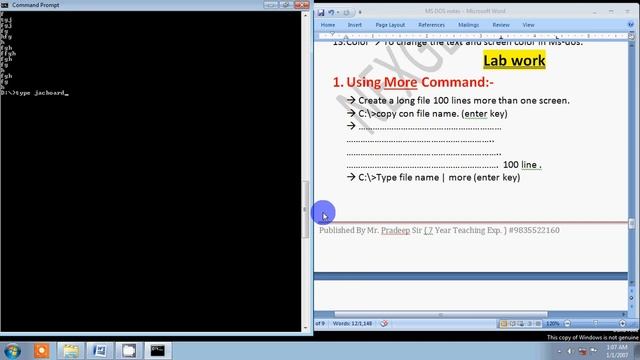Click the white folder-like taskbar icon
The height and width of the screenshot is (360, 640).
click(x=129, y=351)
